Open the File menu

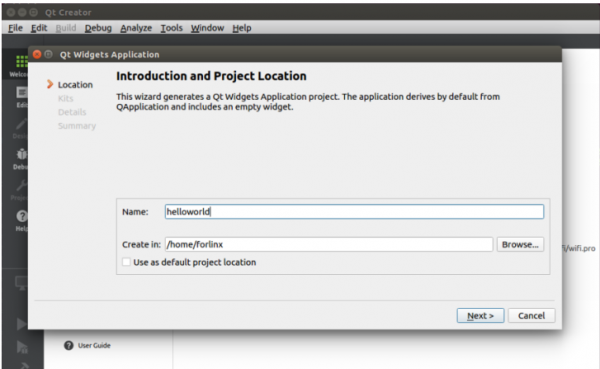[x=15, y=28]
